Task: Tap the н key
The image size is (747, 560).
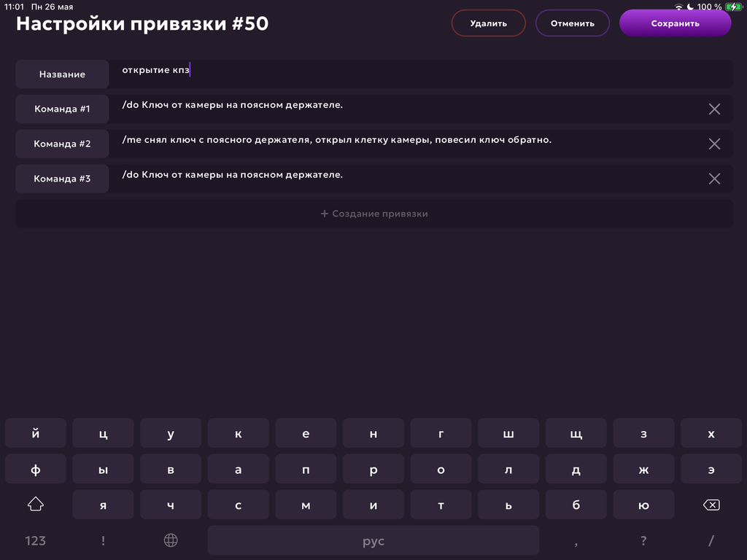Action: (373, 433)
